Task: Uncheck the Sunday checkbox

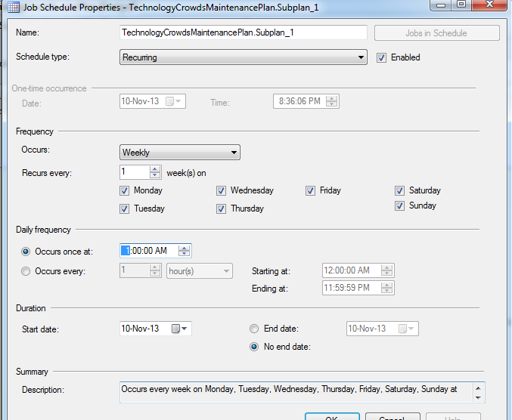Action: [x=399, y=205]
